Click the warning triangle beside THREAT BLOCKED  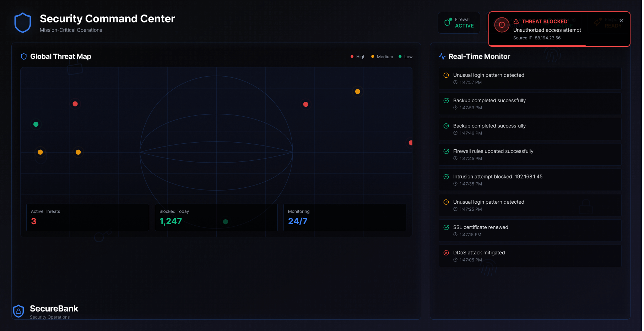516,22
